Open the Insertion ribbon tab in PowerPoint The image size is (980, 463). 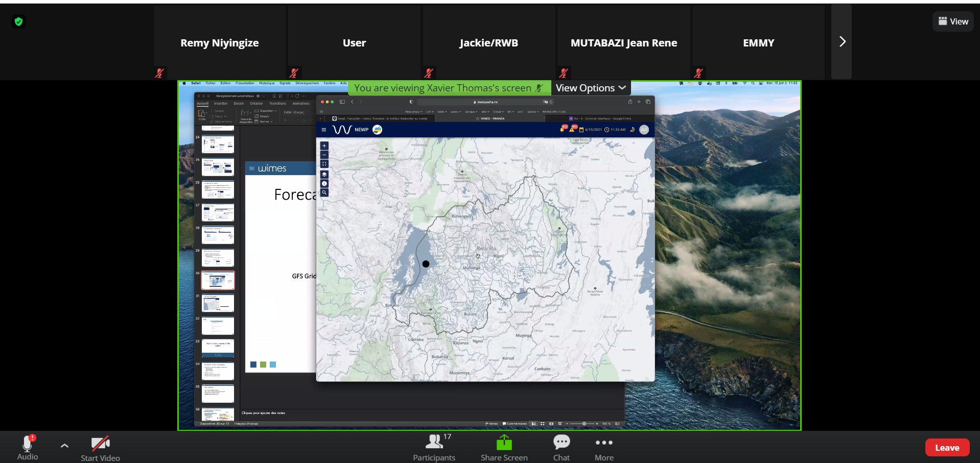(221, 104)
